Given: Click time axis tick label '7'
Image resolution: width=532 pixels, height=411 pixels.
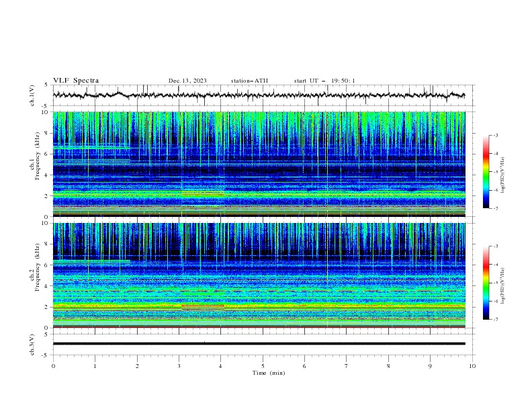Looking at the screenshot, I should coord(347,366).
